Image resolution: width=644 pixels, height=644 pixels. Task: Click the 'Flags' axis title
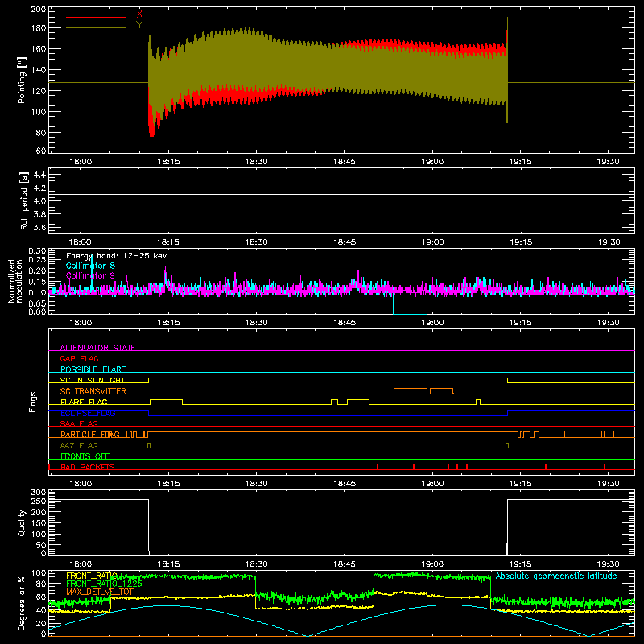tap(32, 402)
